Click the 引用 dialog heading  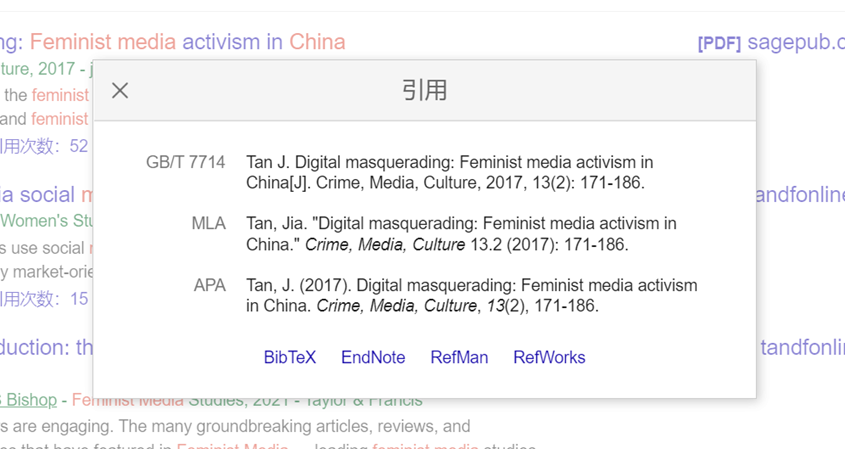point(424,90)
